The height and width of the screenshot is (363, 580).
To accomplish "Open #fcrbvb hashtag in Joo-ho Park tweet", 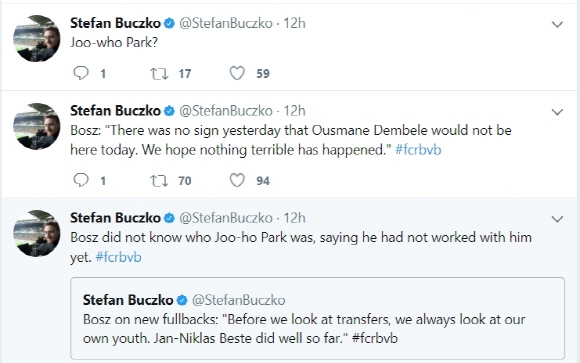I will pos(118,257).
